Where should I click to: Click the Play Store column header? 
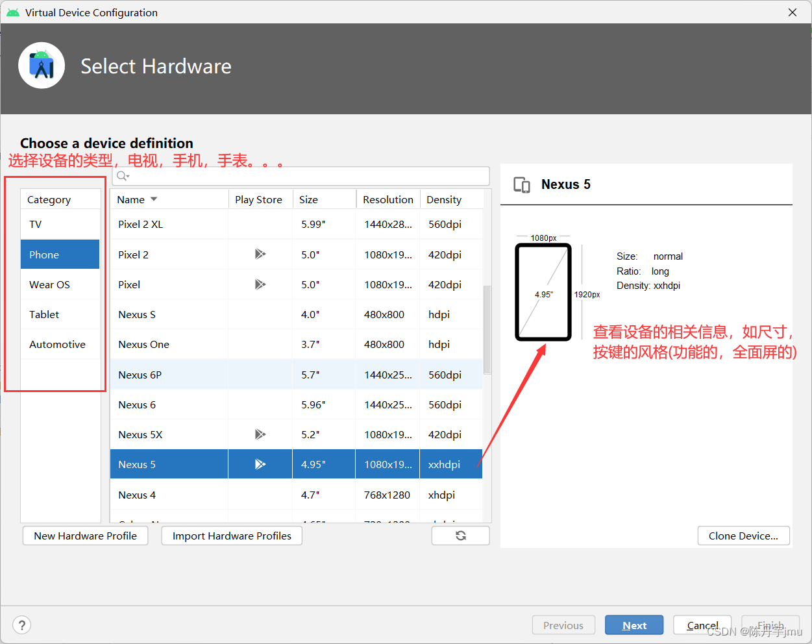[260, 199]
